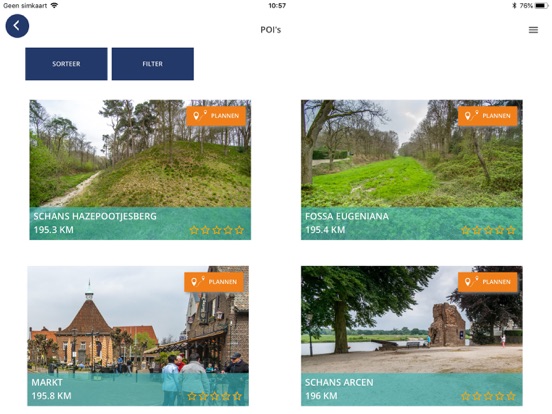This screenshot has width=552, height=414.
Task: Tap the Bluetooth icon in status bar
Action: tap(514, 6)
